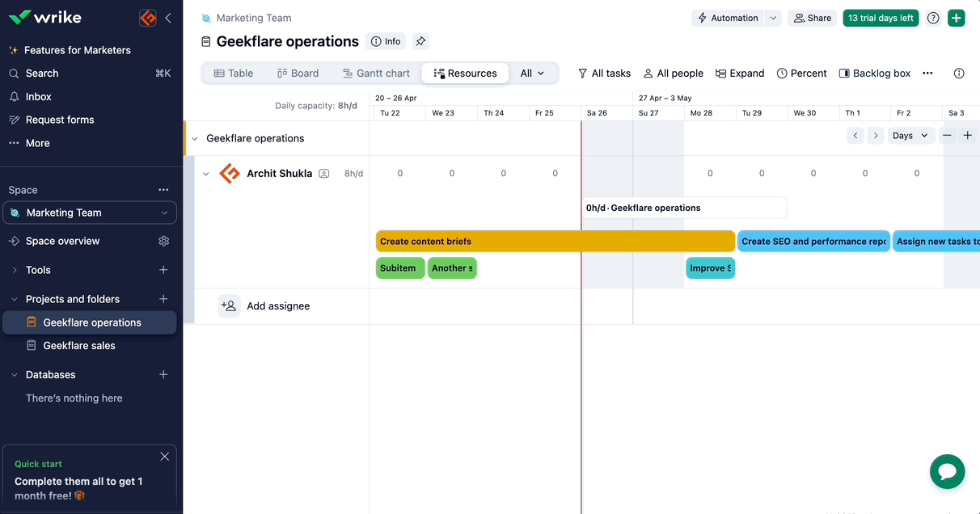Open Marketing Team breadcrumb
This screenshot has height=514, width=980.
[254, 18]
